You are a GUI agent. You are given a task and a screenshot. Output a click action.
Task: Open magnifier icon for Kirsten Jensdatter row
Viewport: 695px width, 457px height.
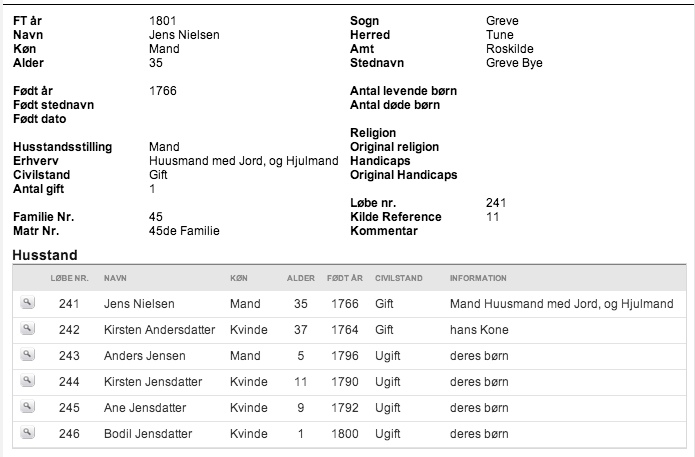27,381
